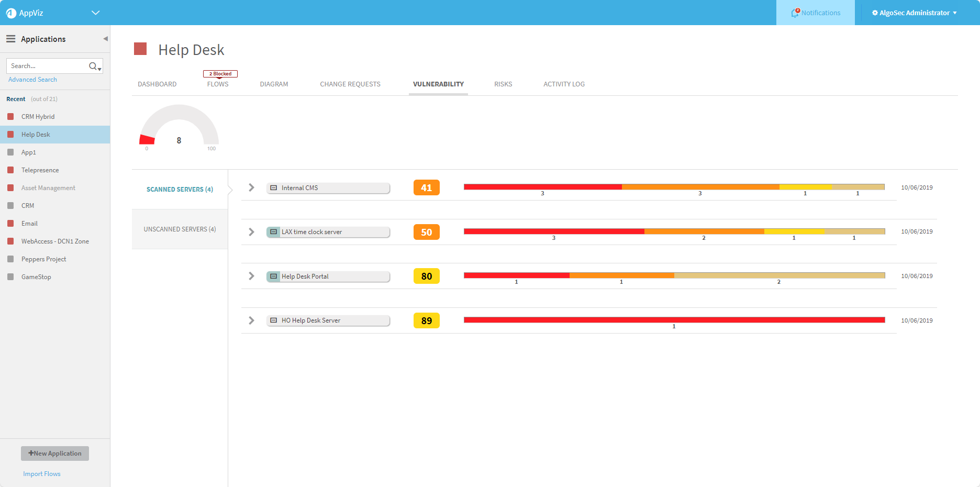Open the AppViz product switcher dropdown

point(95,13)
